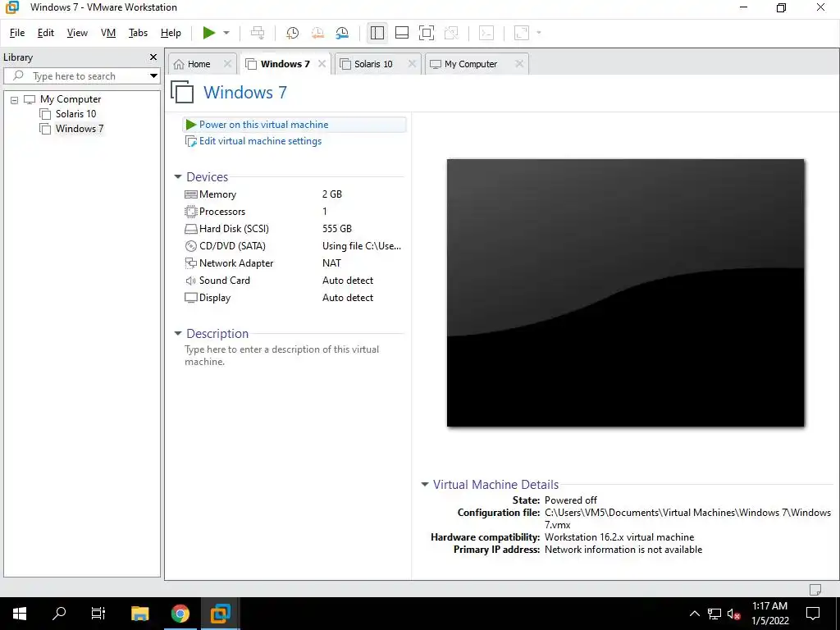Open the snapshot manager icon
Image resolution: width=840 pixels, height=630 pixels.
click(342, 33)
